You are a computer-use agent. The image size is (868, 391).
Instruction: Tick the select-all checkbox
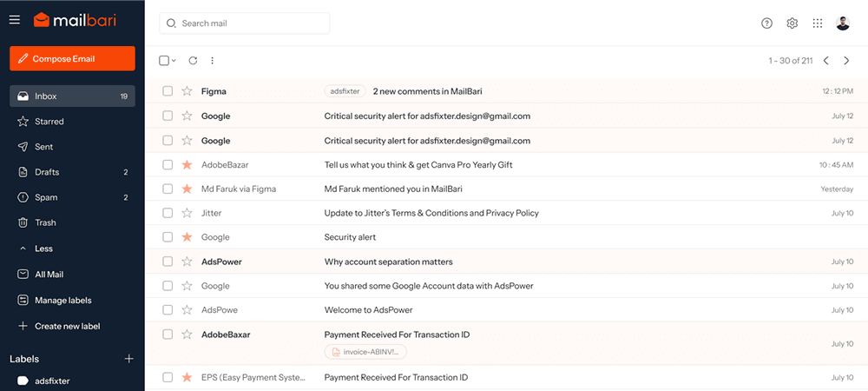(164, 61)
